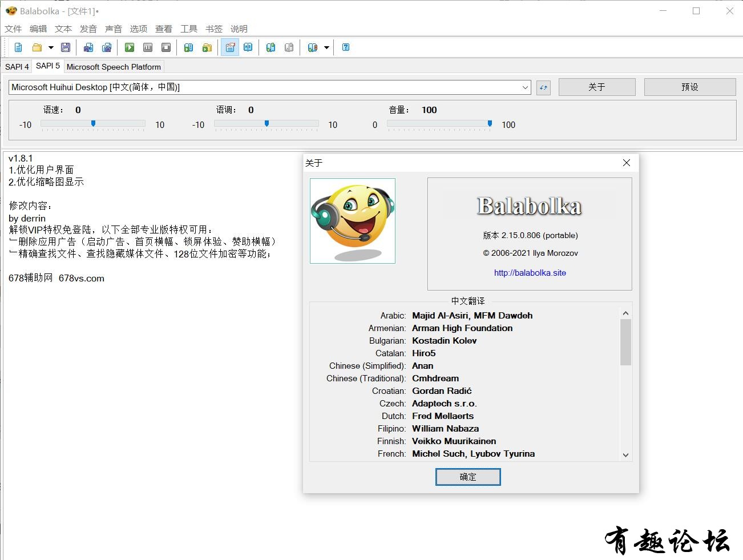Click the 关于 voice info button
Viewport: 743px width, 560px height.
tap(597, 87)
